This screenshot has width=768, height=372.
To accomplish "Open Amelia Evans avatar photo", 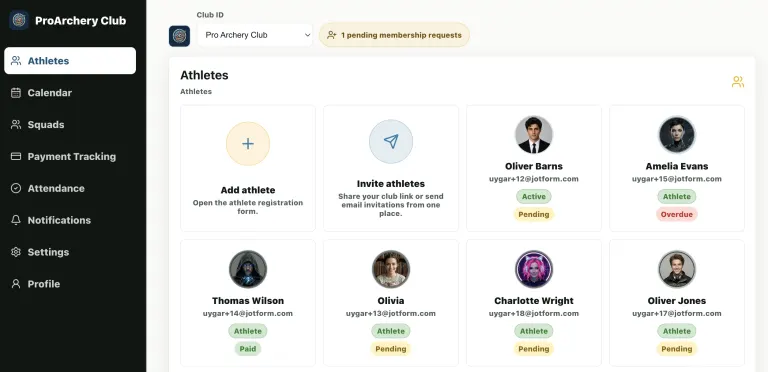I will [677, 135].
